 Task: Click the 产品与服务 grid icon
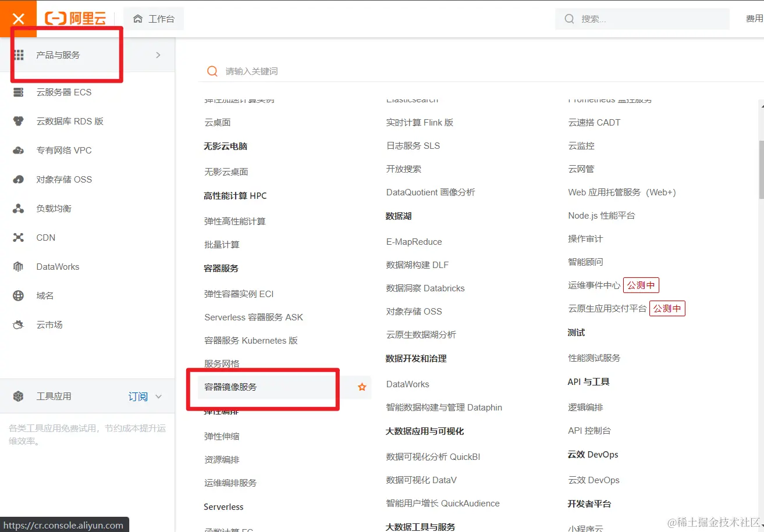19,55
